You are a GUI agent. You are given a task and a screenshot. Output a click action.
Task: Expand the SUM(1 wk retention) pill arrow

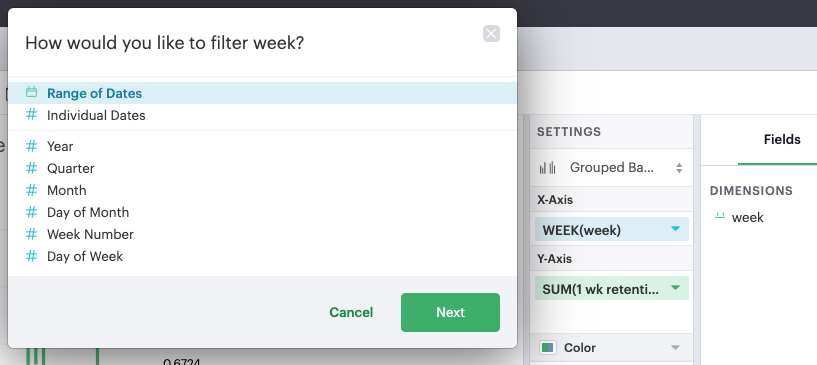point(675,287)
